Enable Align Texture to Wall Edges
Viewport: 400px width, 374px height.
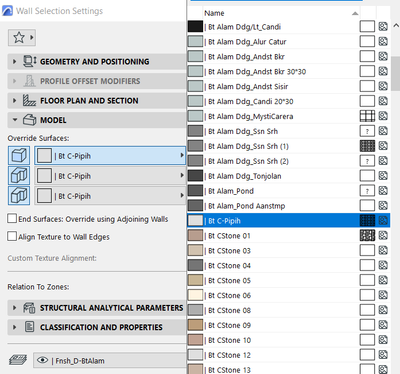tap(12, 236)
